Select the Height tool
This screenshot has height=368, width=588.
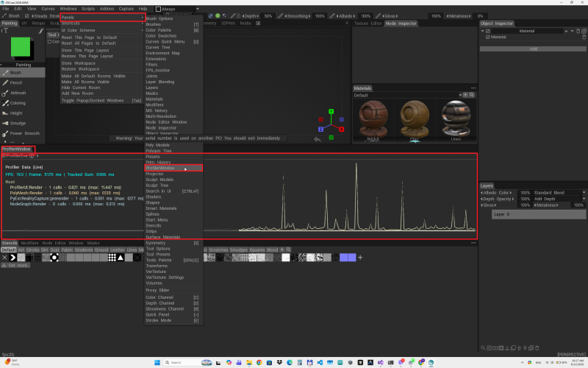click(x=23, y=113)
